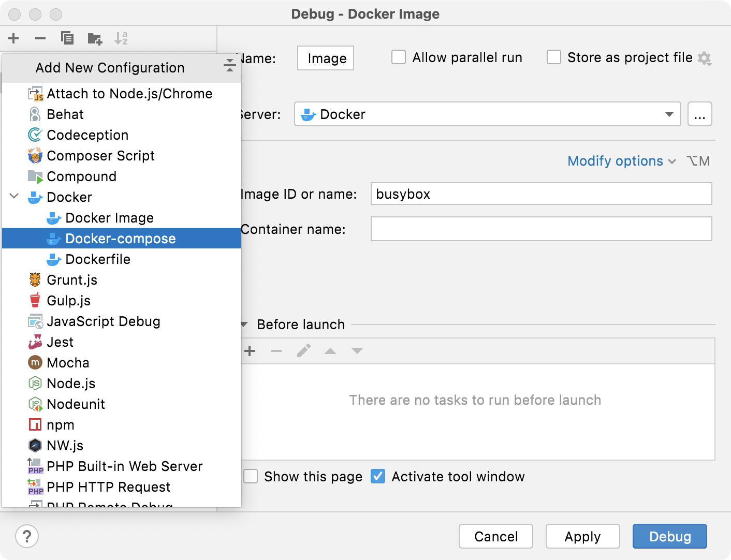Click the Name field containing Image

tap(326, 58)
